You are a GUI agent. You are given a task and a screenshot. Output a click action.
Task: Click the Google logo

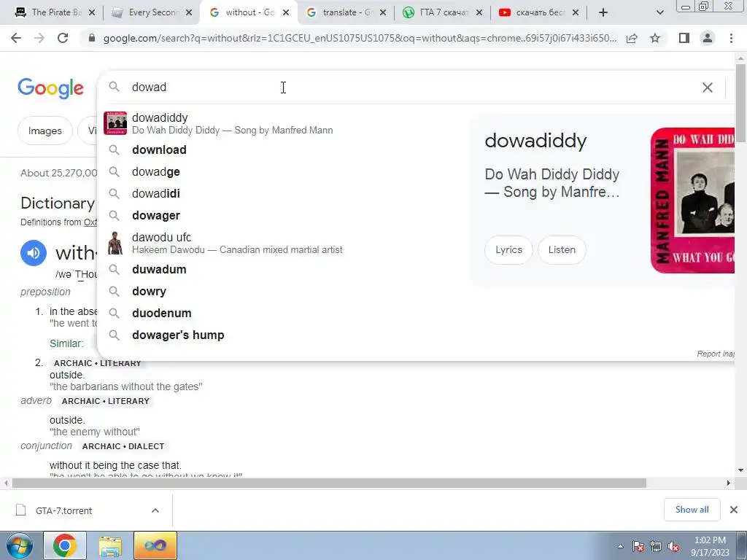tap(50, 88)
